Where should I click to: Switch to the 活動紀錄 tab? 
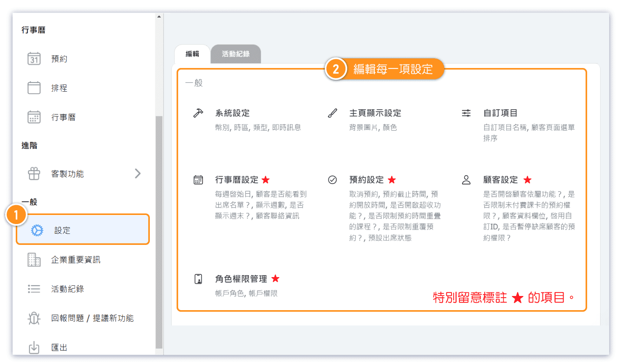[236, 54]
